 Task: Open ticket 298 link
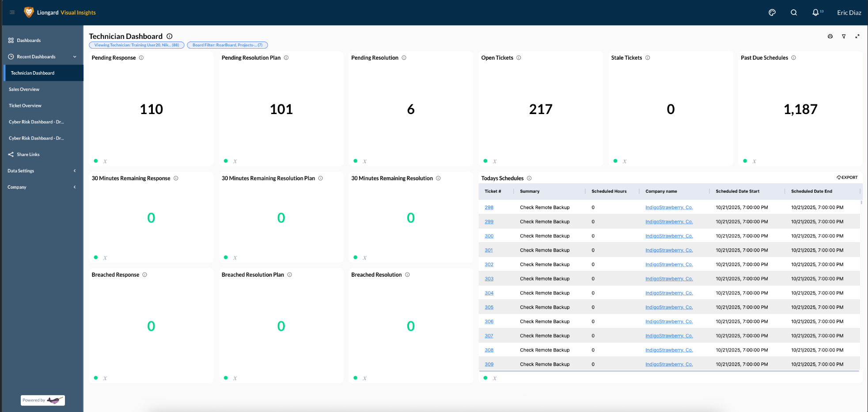489,207
